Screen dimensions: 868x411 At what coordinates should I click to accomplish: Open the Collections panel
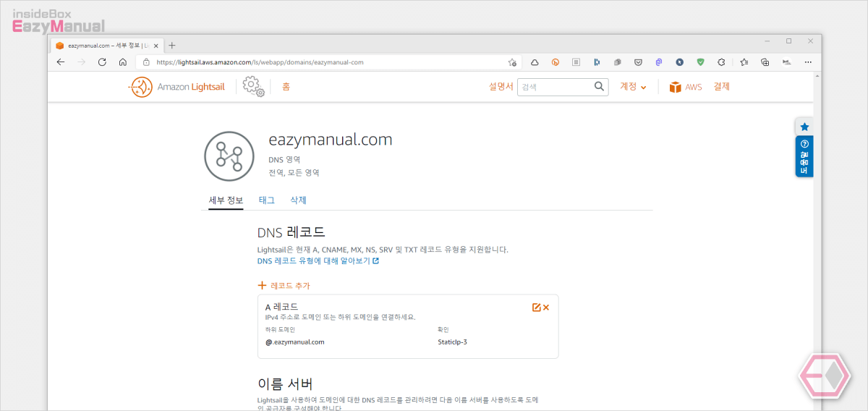(765, 62)
